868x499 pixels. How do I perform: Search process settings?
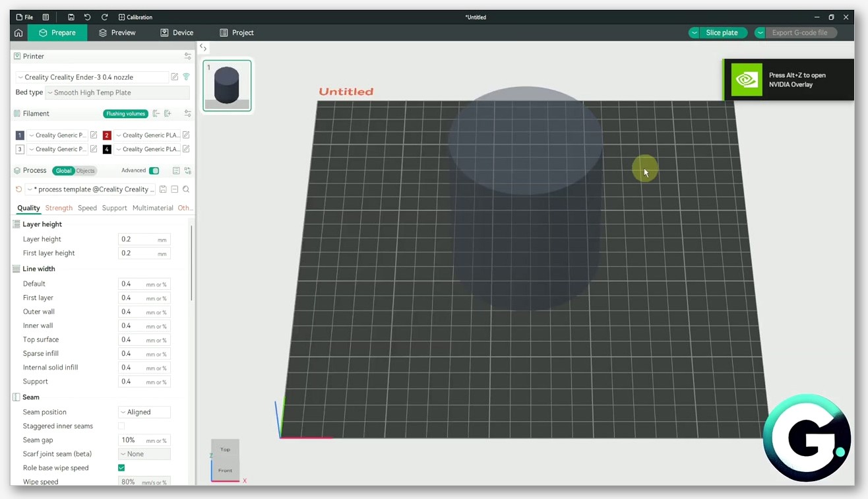[186, 189]
